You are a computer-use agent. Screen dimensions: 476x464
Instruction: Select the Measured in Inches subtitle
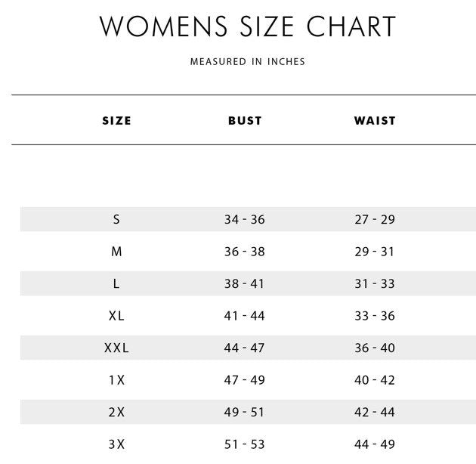pyautogui.click(x=248, y=62)
